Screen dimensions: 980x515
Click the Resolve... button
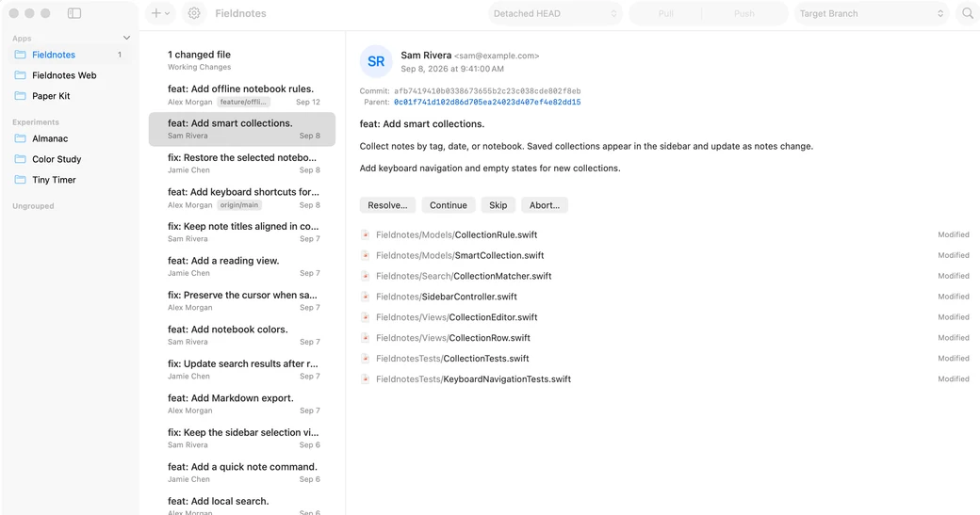387,205
